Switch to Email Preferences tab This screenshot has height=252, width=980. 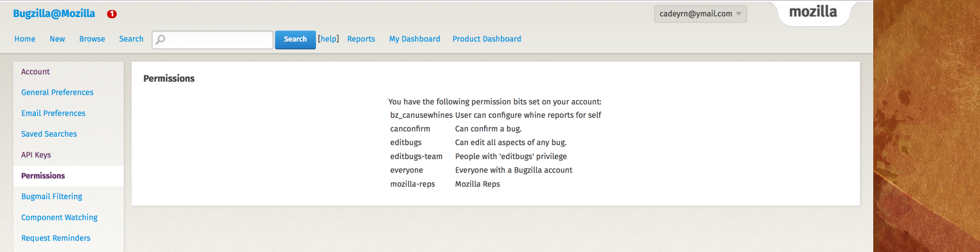click(53, 114)
